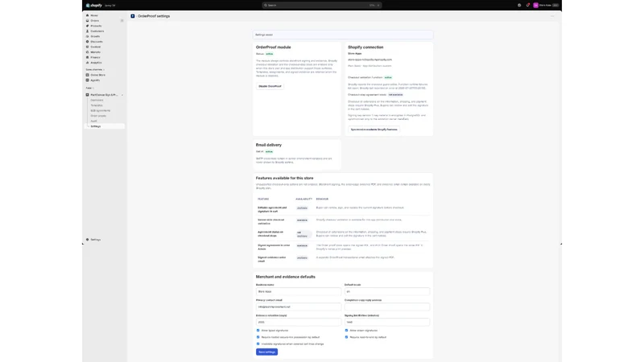Screen dimensions: 644x362
Task: Open the Shopify logo home link
Action: pos(94,6)
